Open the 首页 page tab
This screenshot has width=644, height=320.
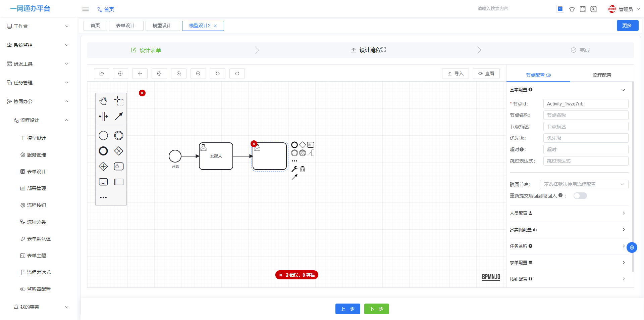(x=95, y=26)
